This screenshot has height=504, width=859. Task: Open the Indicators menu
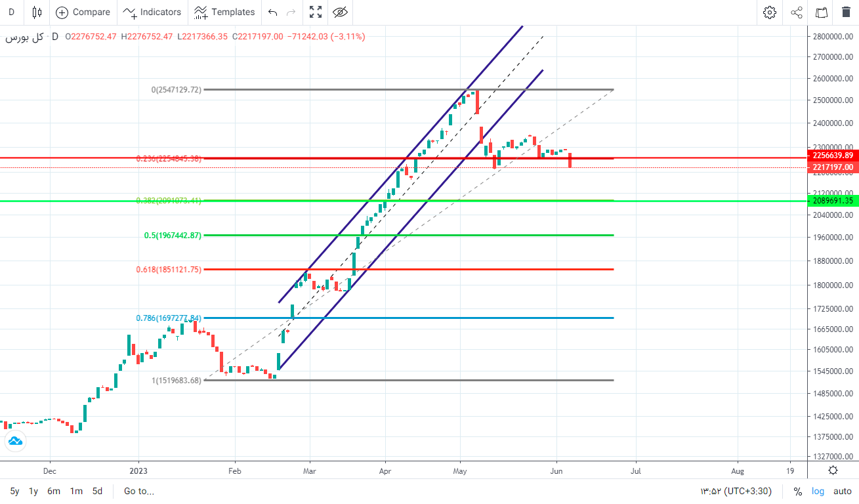[152, 12]
